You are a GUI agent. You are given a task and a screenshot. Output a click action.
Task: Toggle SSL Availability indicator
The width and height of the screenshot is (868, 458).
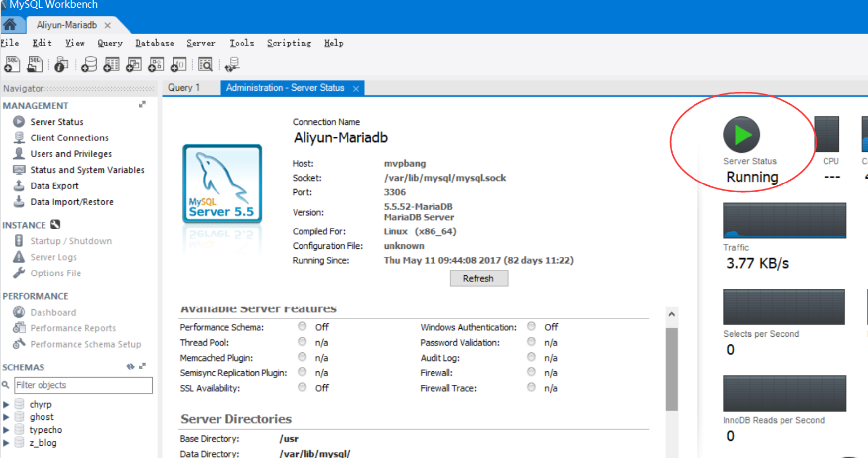point(302,387)
